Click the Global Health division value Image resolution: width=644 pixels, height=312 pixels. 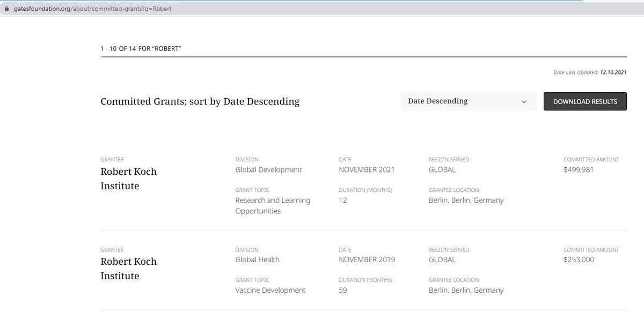[258, 259]
